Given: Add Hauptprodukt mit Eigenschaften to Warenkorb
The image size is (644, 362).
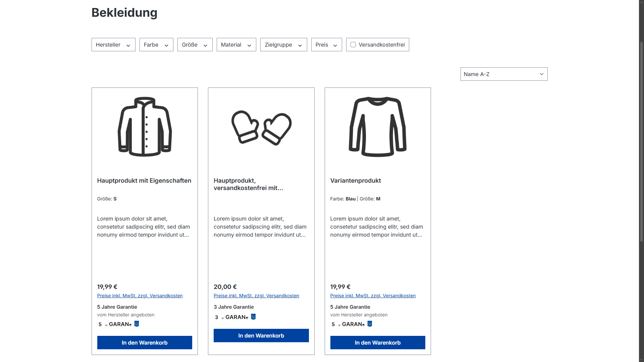Looking at the screenshot, I should pyautogui.click(x=145, y=343).
